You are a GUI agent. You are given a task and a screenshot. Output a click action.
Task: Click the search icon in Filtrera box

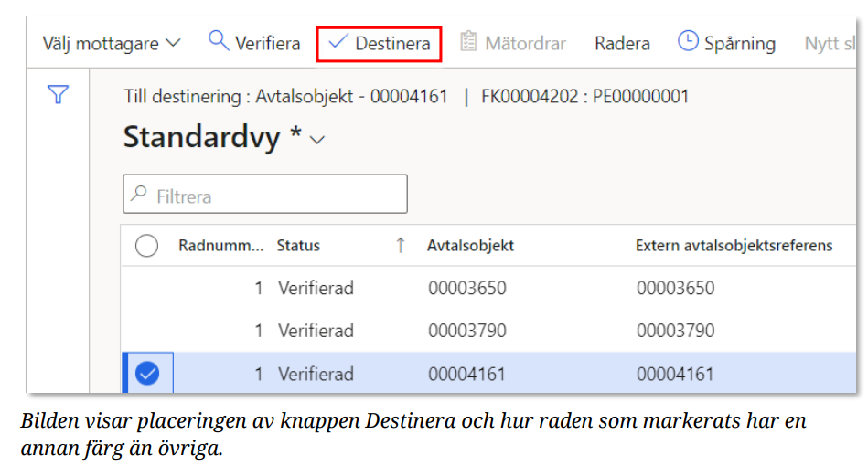[x=140, y=195]
